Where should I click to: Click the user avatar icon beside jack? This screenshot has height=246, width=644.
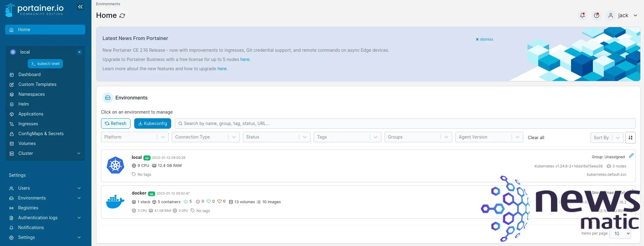tap(611, 15)
